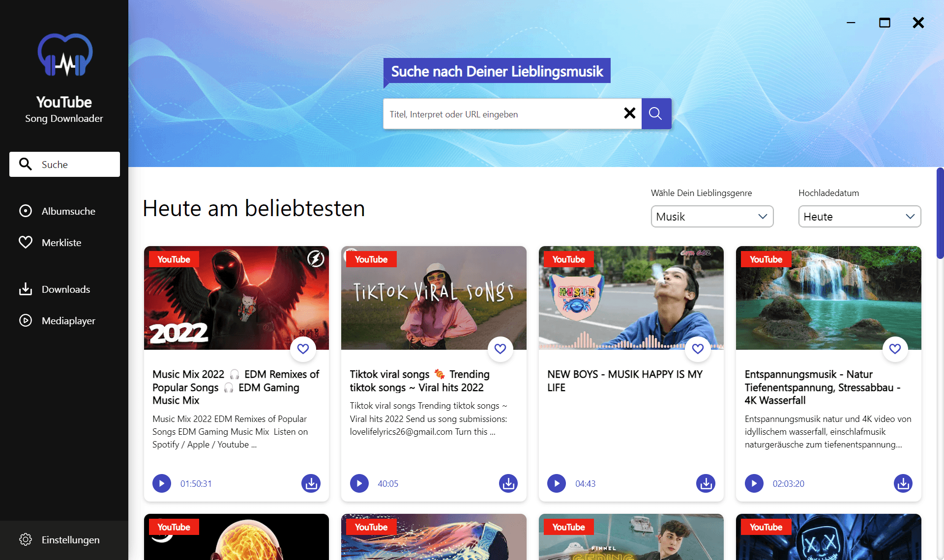Image resolution: width=944 pixels, height=560 pixels.
Task: Click the Downloads tray icon in sidebar
Action: click(26, 289)
